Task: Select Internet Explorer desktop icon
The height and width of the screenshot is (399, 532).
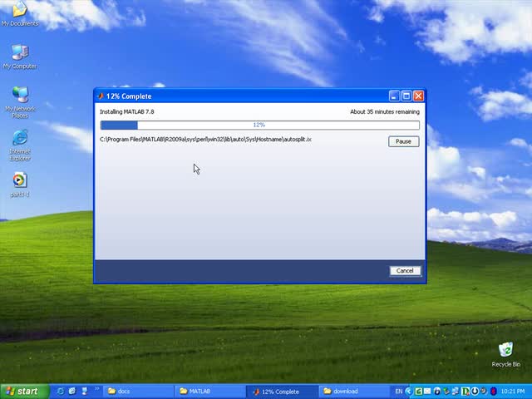Action: coord(20,145)
